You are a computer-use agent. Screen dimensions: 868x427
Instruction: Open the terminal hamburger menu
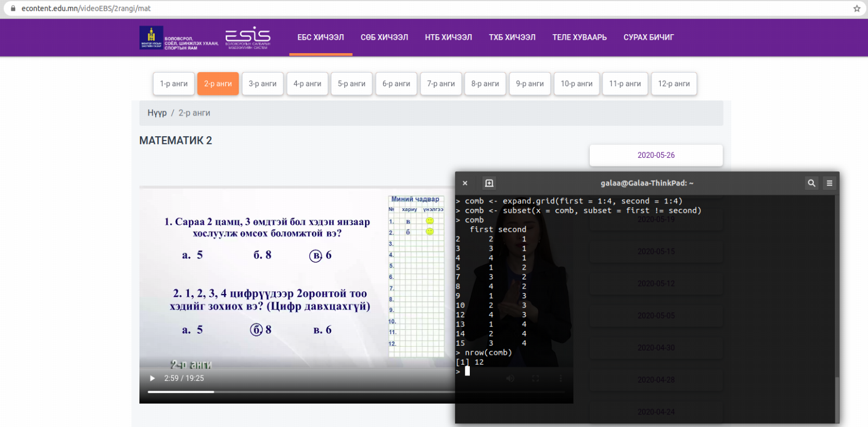(x=829, y=183)
